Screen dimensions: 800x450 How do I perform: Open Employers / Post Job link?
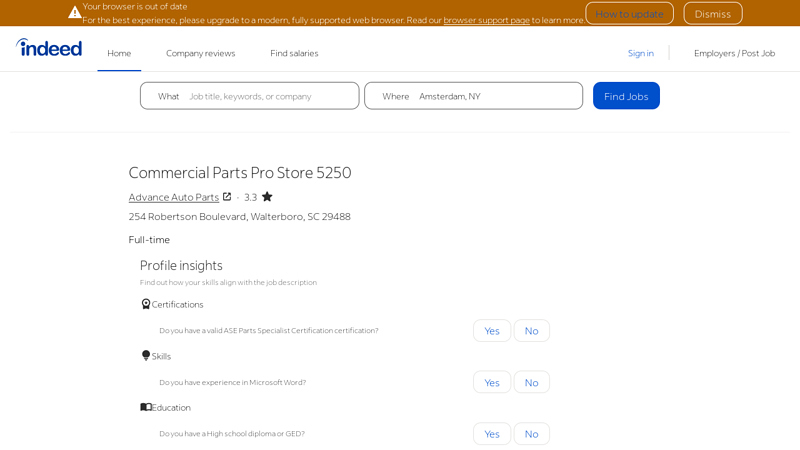tap(734, 53)
